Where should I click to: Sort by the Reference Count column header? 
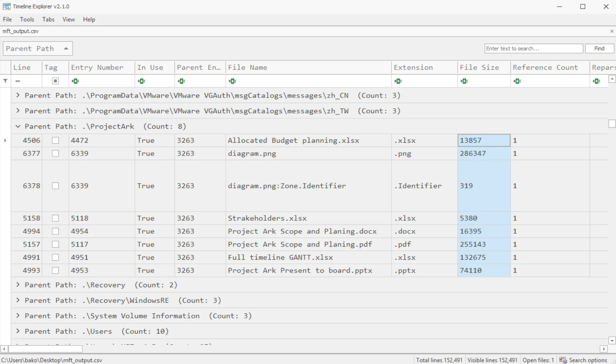(x=550, y=67)
